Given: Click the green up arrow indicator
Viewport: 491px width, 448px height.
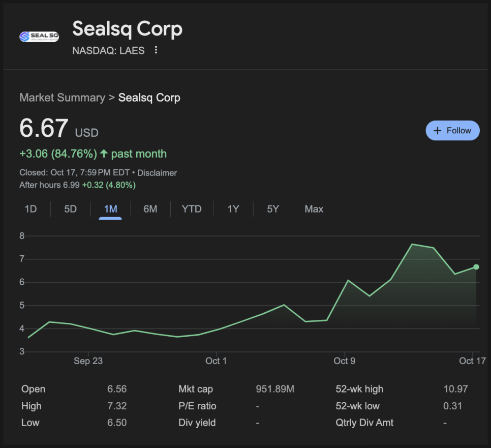Looking at the screenshot, I should coord(104,154).
